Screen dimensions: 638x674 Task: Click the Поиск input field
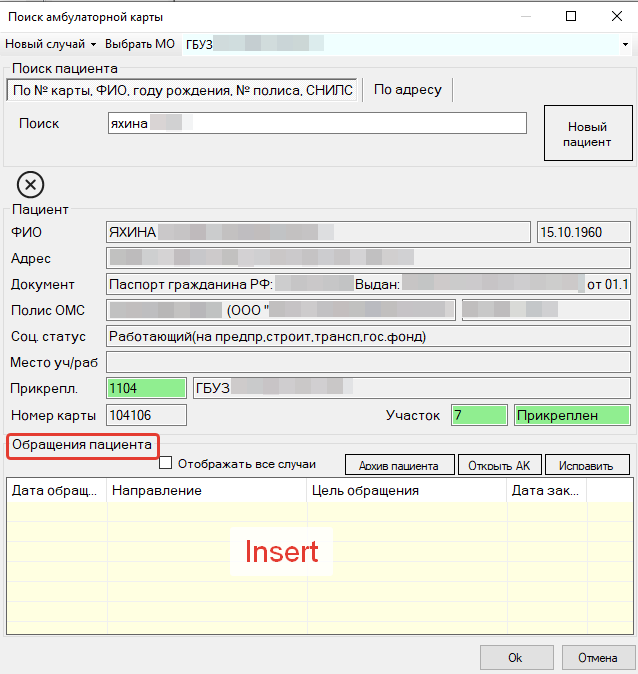(317, 123)
